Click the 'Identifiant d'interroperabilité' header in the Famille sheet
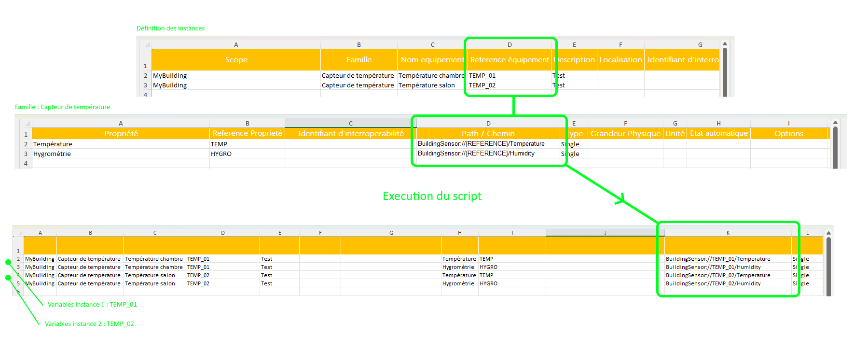The height and width of the screenshot is (338, 868). click(x=351, y=134)
